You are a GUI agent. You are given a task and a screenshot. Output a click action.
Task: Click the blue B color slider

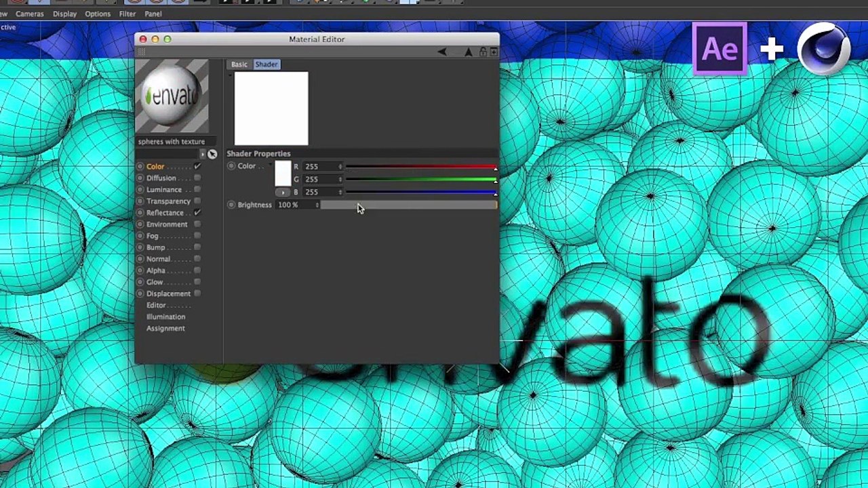click(421, 192)
